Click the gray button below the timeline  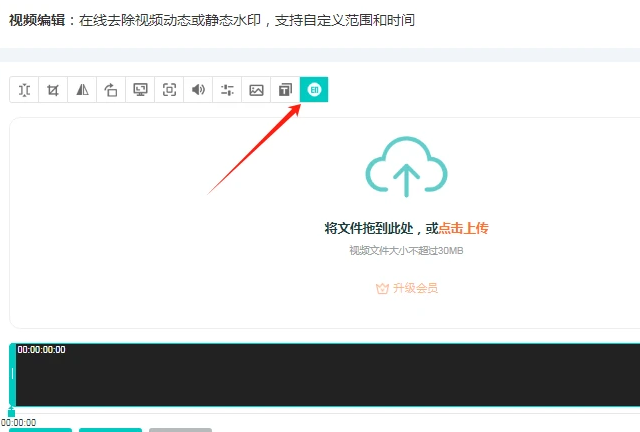pos(180,429)
